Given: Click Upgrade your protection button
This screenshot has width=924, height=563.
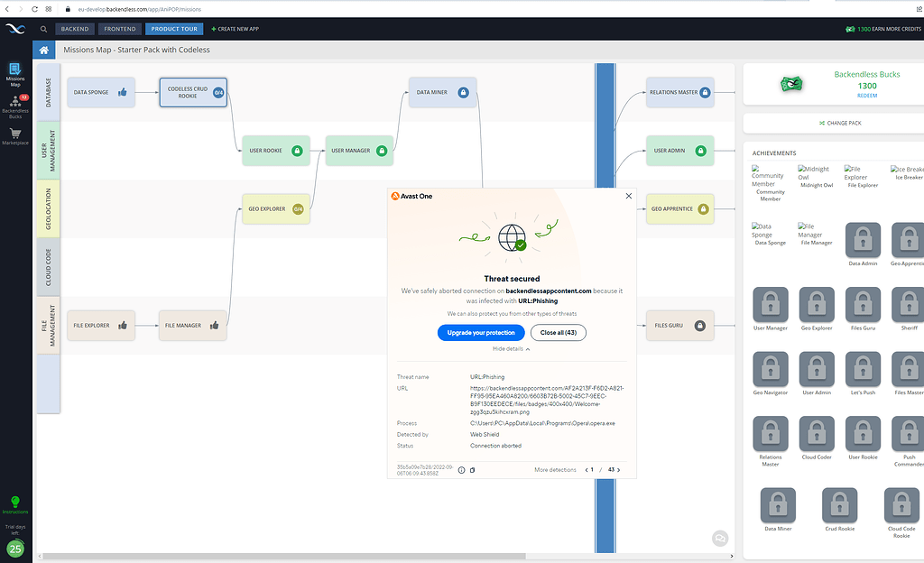Looking at the screenshot, I should pyautogui.click(x=481, y=333).
